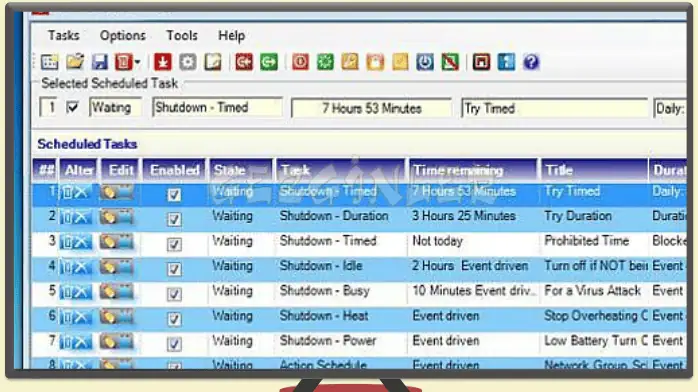The width and height of the screenshot is (698, 392).
Task: Click the Title column header
Action: click(594, 170)
